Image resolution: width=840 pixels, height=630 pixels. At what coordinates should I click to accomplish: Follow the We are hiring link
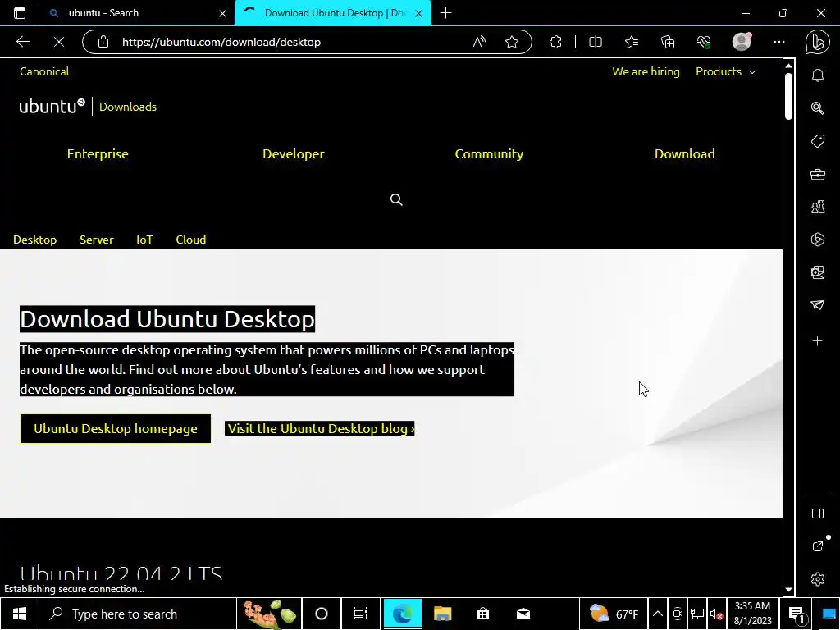tap(646, 72)
